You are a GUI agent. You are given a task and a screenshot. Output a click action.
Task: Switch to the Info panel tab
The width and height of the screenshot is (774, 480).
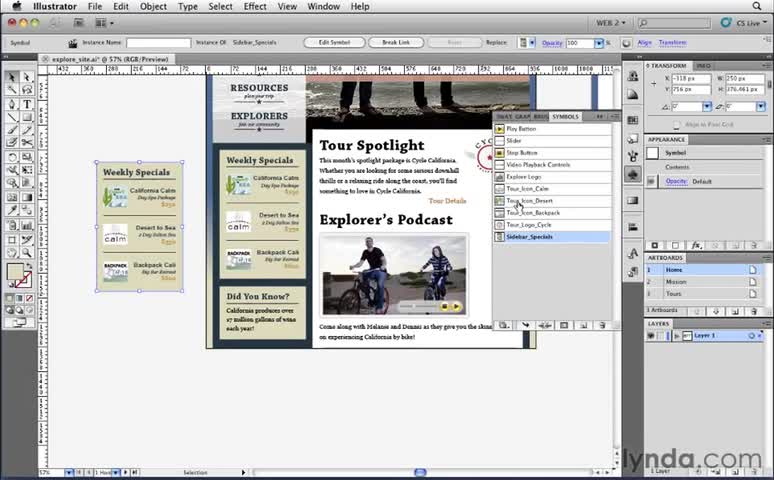704,66
